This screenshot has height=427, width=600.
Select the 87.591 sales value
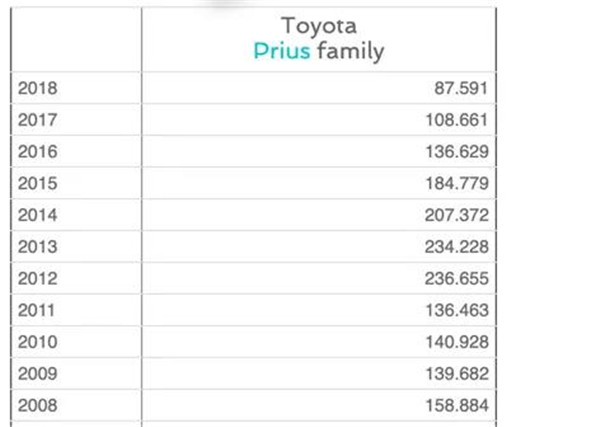(x=461, y=88)
